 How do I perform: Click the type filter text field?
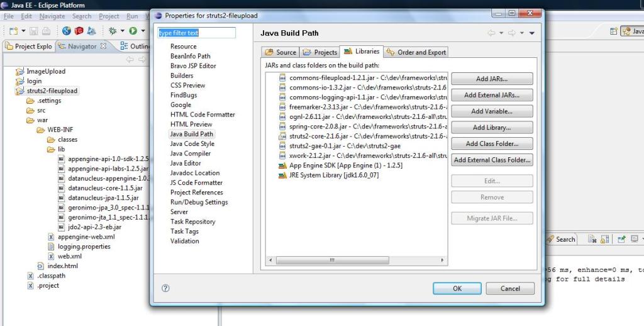pos(196,33)
